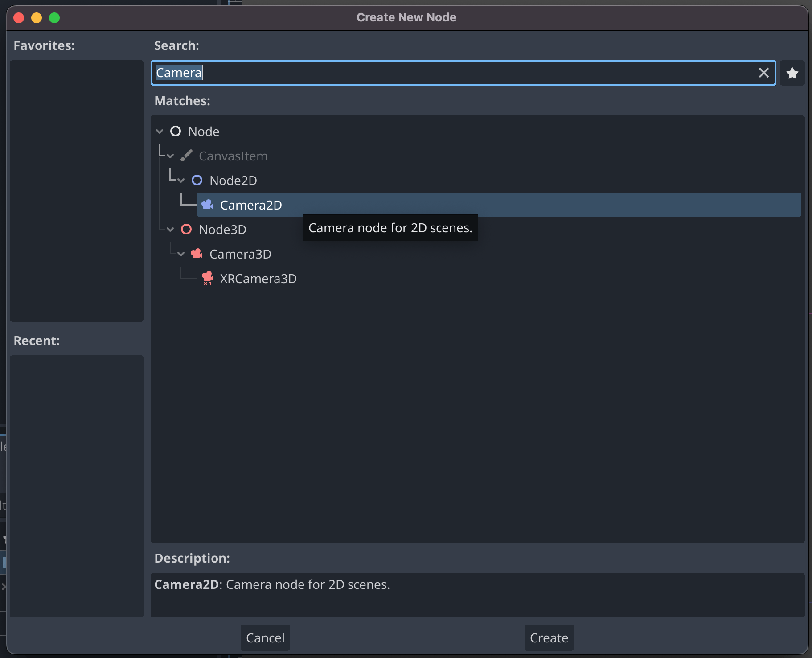Click the CanvasItem paintbrush icon
Viewport: 812px width, 658px height.
coord(186,156)
